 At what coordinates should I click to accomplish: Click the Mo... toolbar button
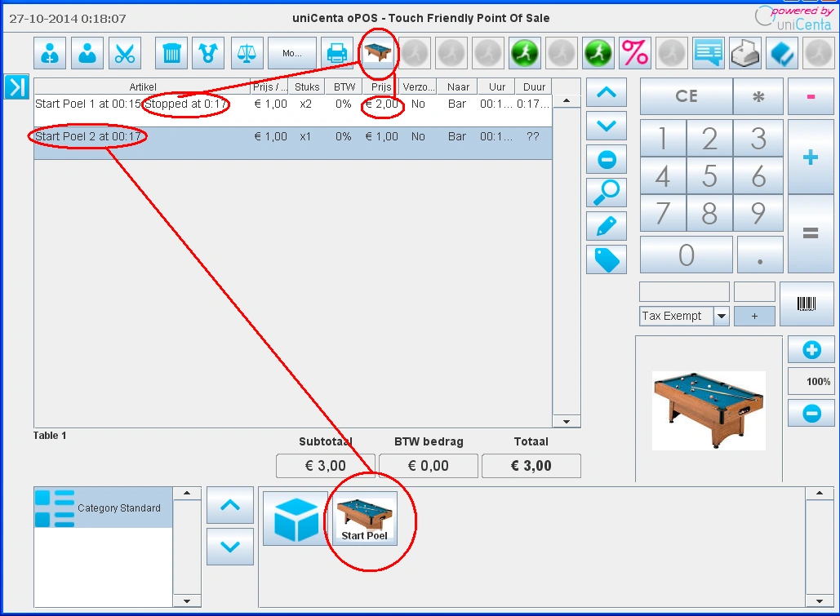[x=291, y=52]
